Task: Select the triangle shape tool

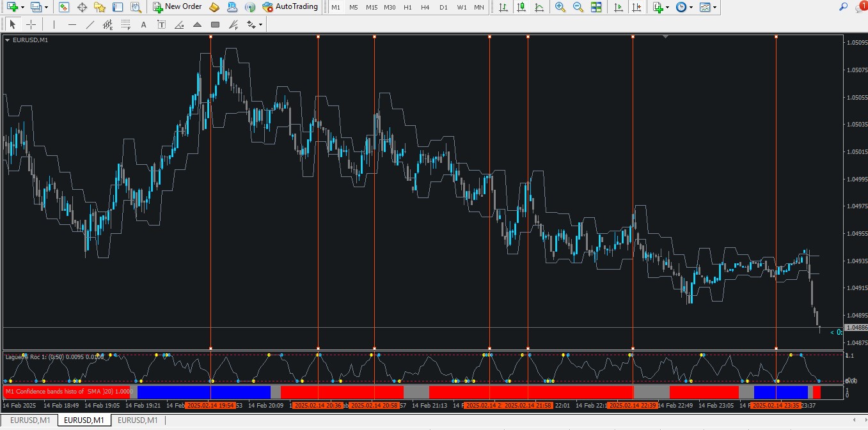Action: (197, 25)
